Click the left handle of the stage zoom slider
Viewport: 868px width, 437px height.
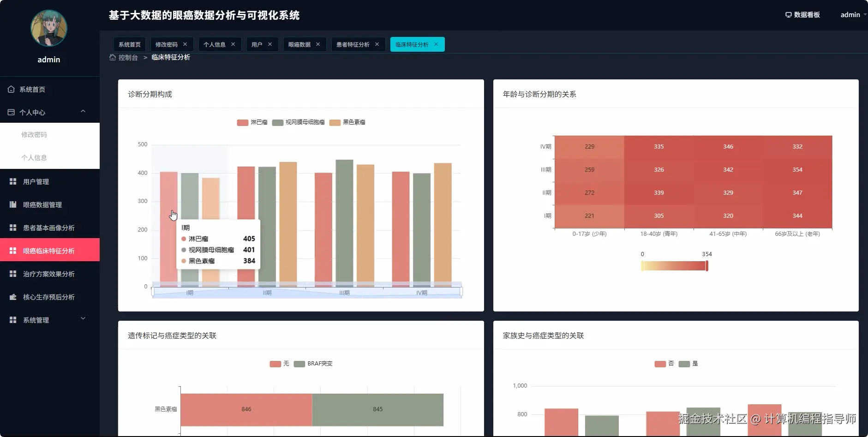[153, 291]
